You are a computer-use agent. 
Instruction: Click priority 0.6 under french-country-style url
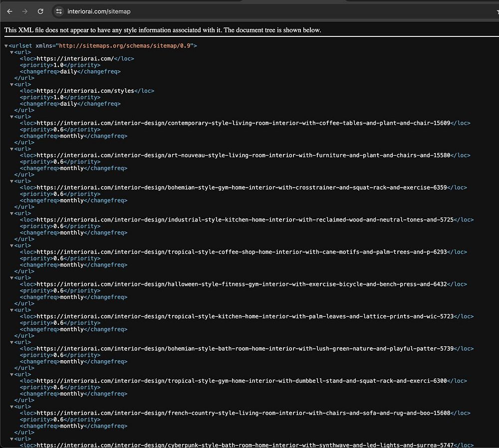click(x=58, y=420)
